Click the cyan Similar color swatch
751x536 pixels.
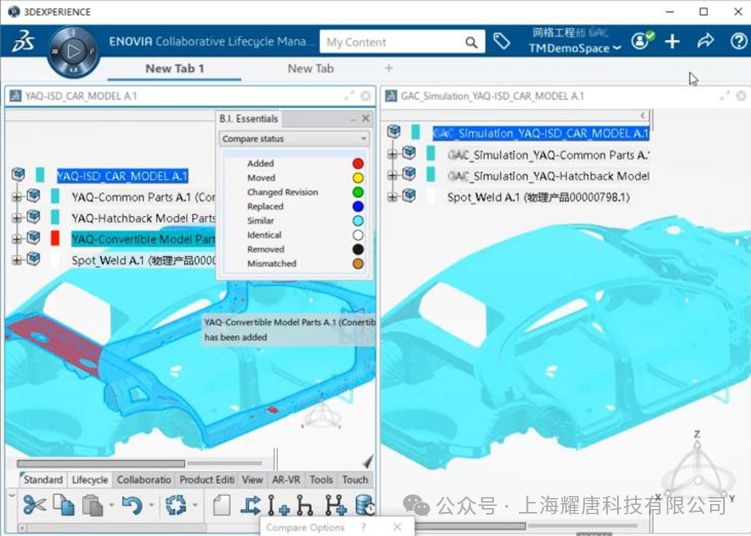tap(358, 221)
